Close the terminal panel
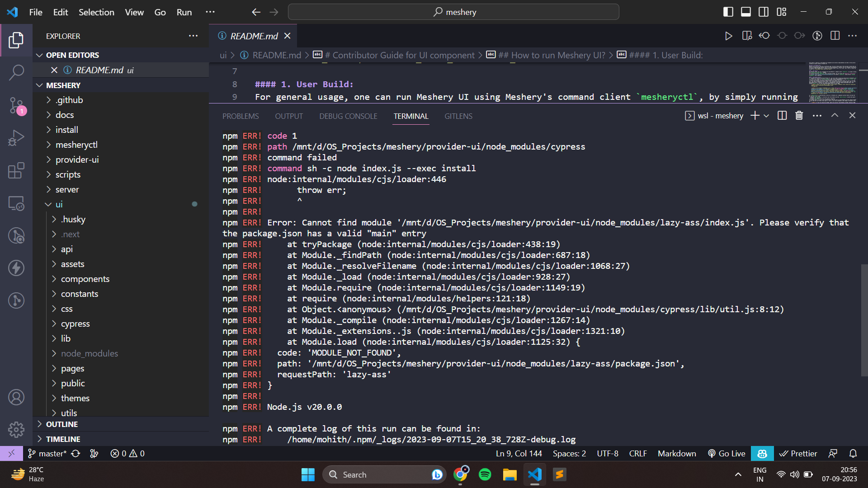Image resolution: width=868 pixels, height=488 pixels. pos(852,116)
